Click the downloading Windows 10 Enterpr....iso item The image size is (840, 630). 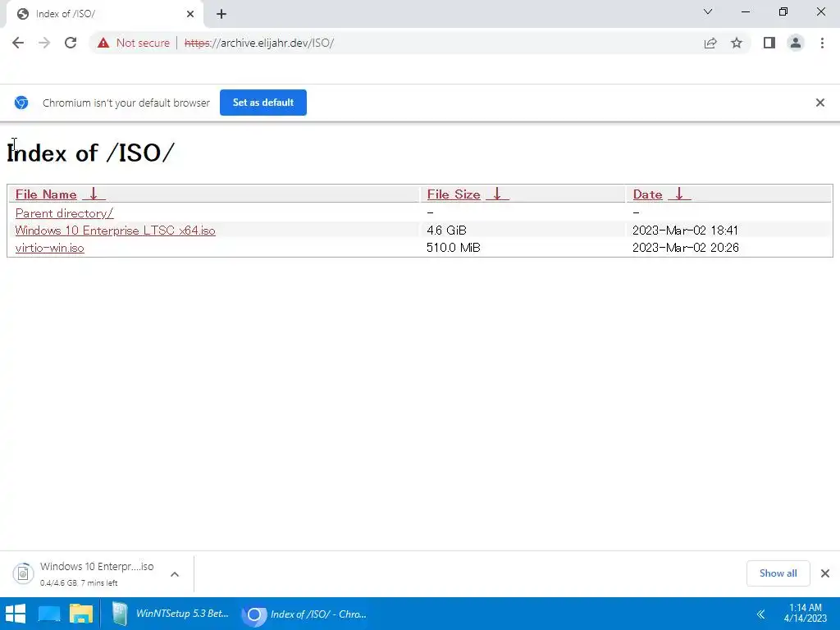[x=97, y=573]
